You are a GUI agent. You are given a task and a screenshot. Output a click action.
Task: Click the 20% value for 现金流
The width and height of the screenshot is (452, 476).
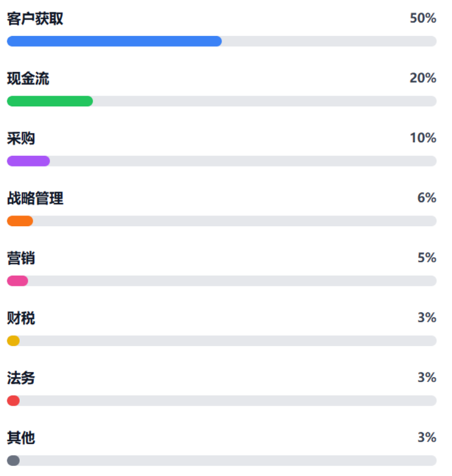pyautogui.click(x=423, y=78)
